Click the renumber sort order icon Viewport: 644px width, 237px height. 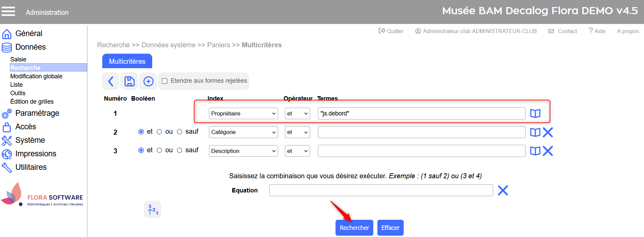point(153,210)
